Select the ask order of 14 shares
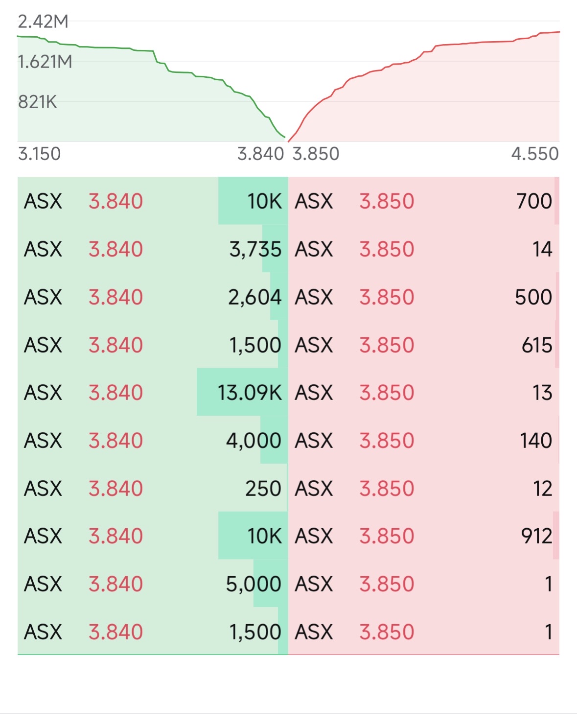The image size is (577, 728). tap(423, 249)
